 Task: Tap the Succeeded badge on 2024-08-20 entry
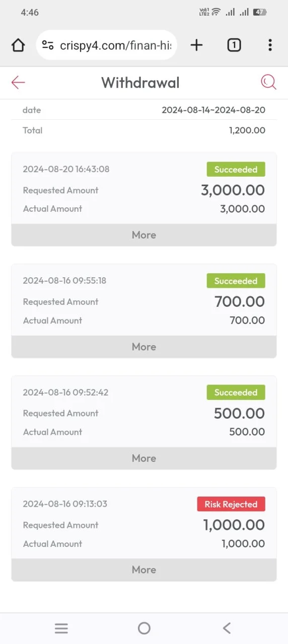(x=236, y=170)
